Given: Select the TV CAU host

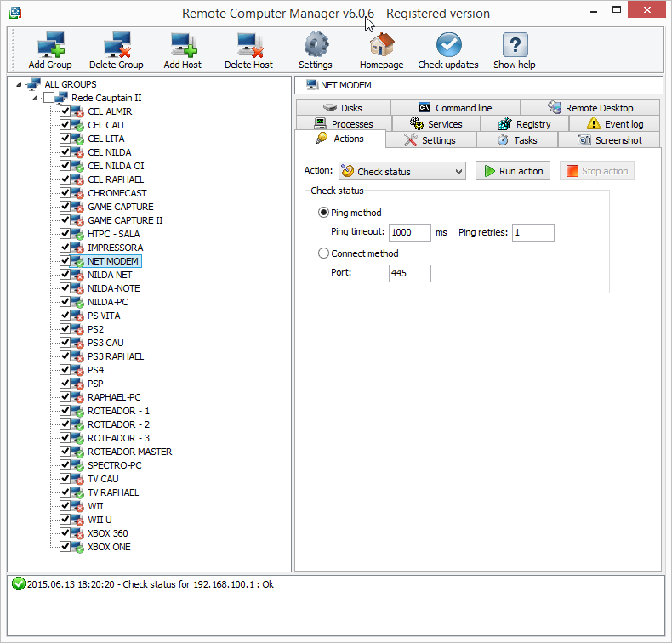Looking at the screenshot, I should tap(103, 479).
